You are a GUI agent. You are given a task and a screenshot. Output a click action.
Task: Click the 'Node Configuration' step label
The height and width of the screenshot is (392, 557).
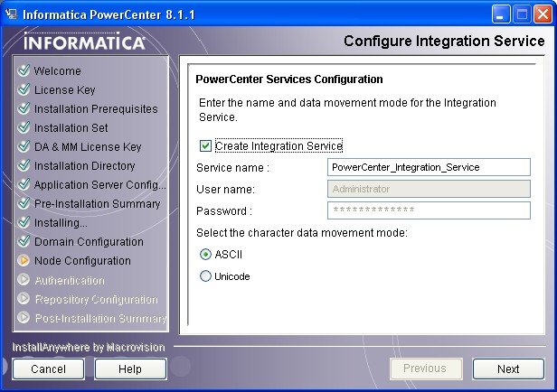pos(82,261)
